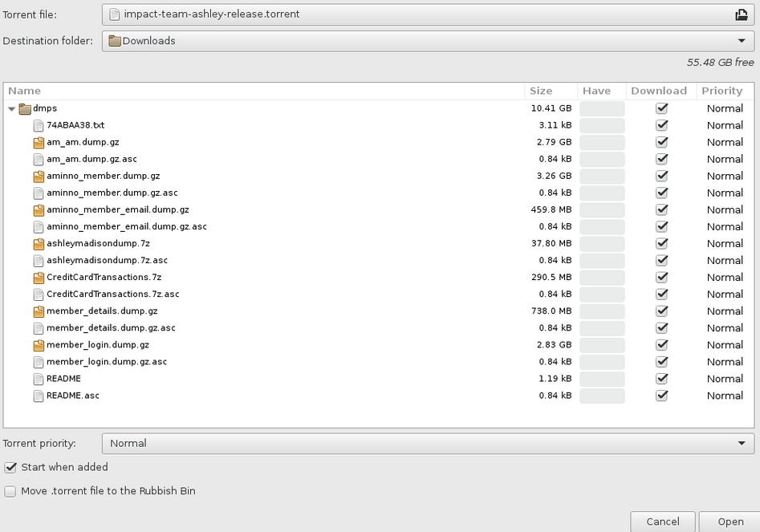Collapse the dmps folder tree
The width and height of the screenshot is (760, 532).
(x=11, y=109)
